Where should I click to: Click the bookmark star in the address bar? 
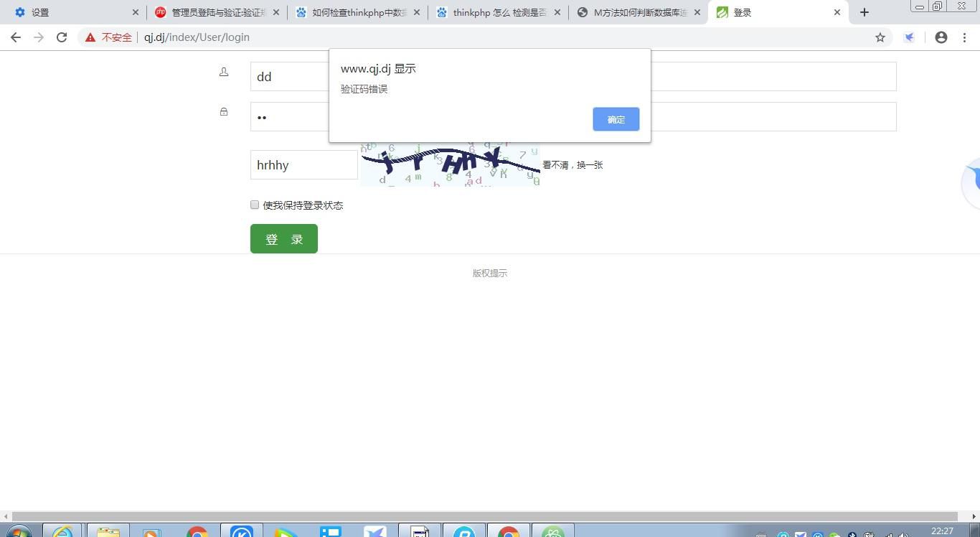click(880, 37)
